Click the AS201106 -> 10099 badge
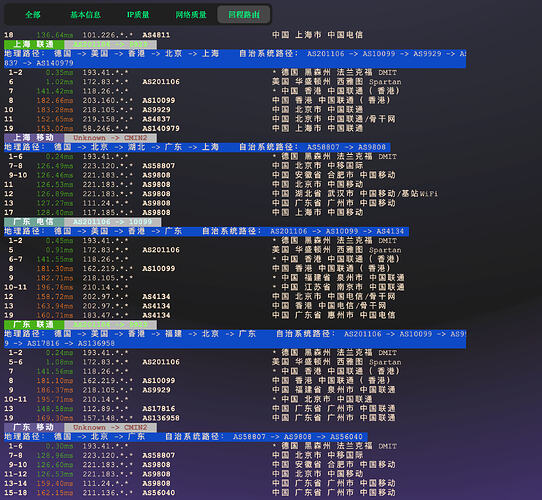 point(112,222)
